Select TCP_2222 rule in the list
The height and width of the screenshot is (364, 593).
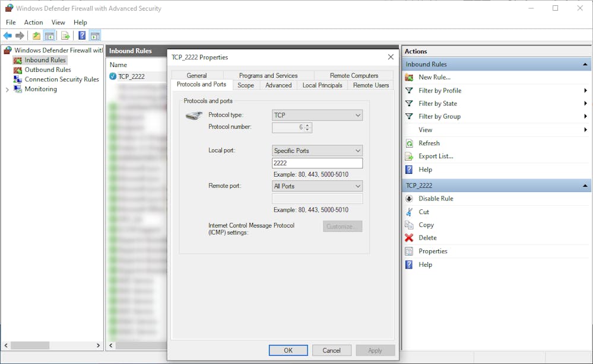click(x=131, y=76)
